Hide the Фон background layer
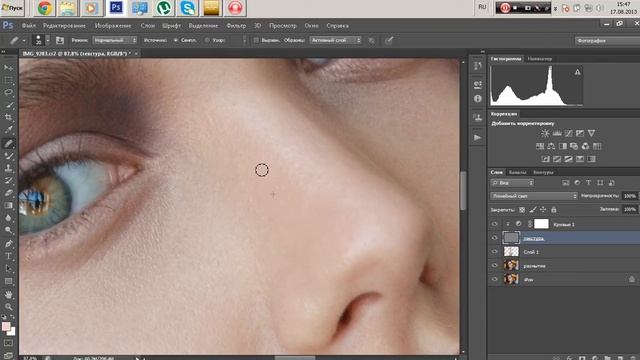 coord(495,280)
